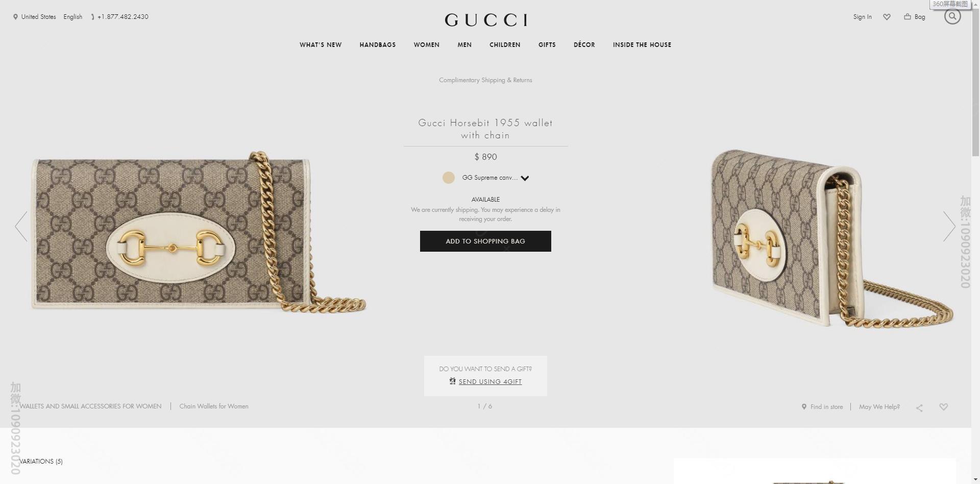Show next product image arrow
980x484 pixels.
[949, 226]
